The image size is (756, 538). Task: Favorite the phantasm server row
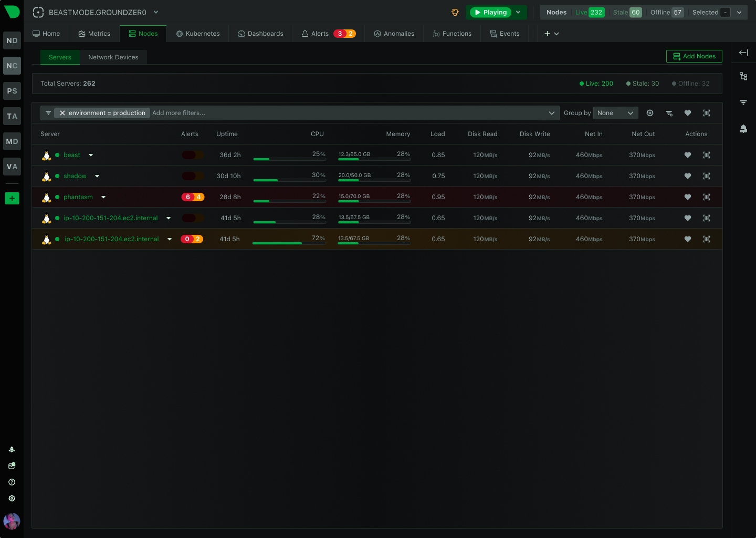688,197
